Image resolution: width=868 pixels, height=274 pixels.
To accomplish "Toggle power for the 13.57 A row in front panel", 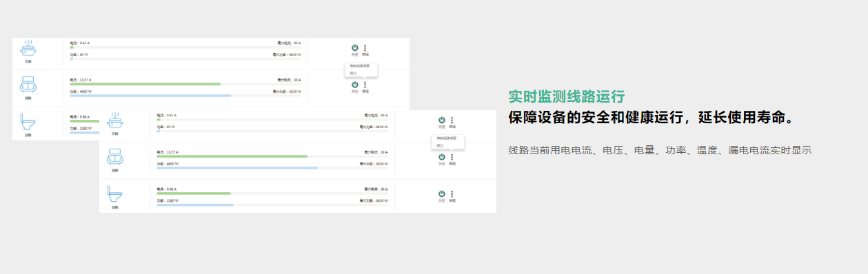I will pos(442,157).
